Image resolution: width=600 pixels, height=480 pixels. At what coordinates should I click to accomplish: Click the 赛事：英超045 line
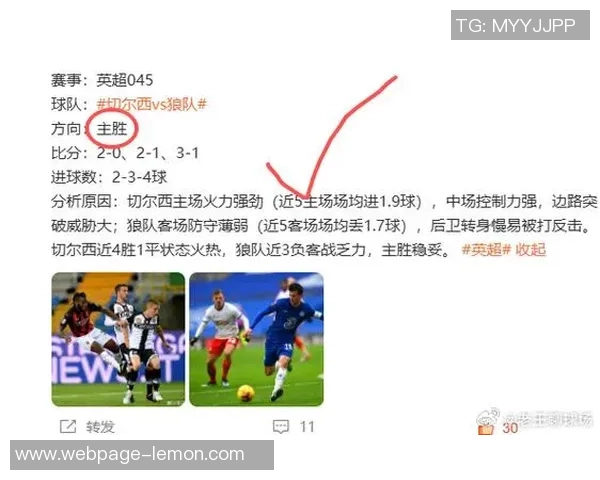pos(102,80)
